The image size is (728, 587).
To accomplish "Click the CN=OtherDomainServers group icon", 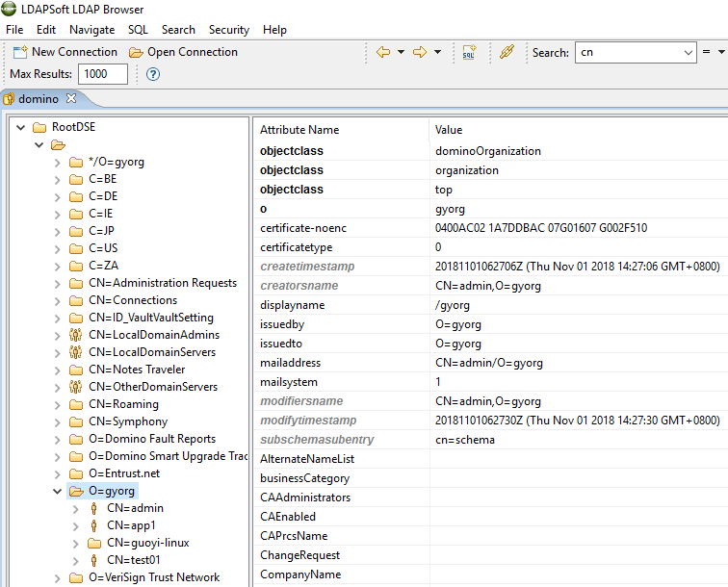I will [x=75, y=387].
